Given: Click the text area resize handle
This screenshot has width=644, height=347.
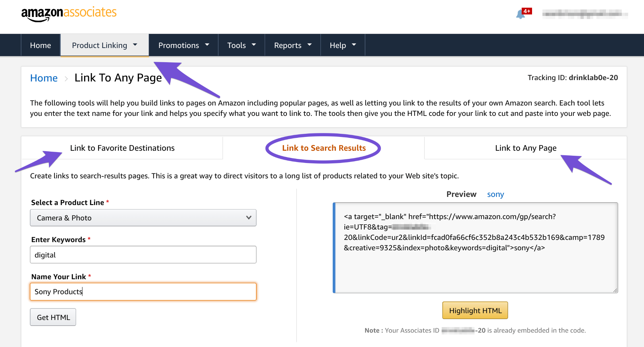Looking at the screenshot, I should coord(615,290).
